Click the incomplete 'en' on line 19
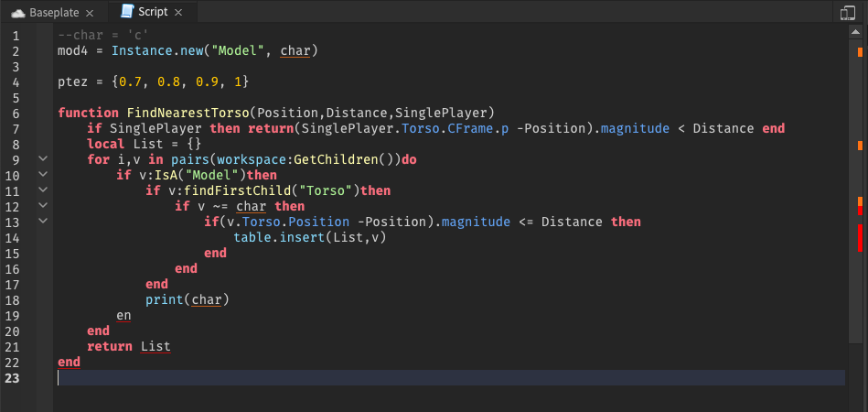The height and width of the screenshot is (412, 868). point(123,316)
